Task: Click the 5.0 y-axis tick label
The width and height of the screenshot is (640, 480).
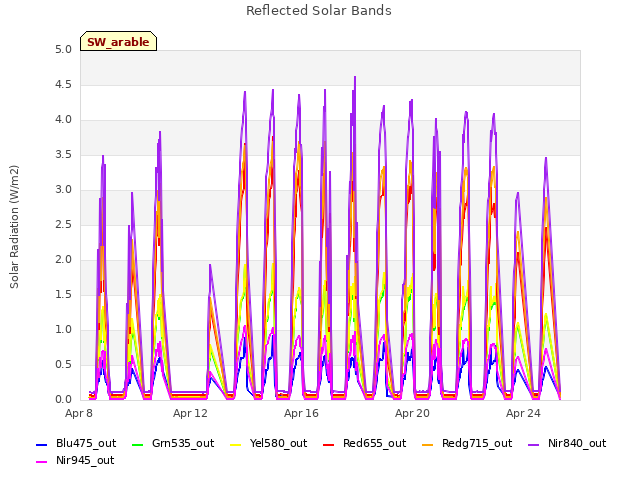Action: tap(63, 50)
